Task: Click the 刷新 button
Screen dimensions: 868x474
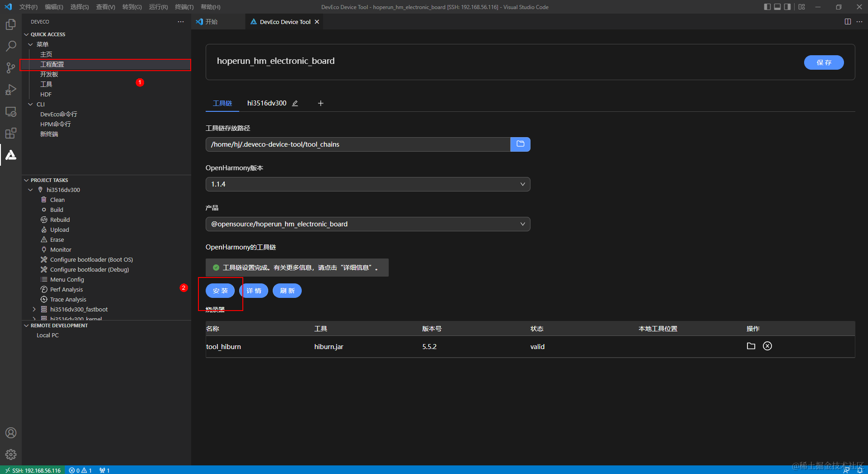Action: (287, 291)
